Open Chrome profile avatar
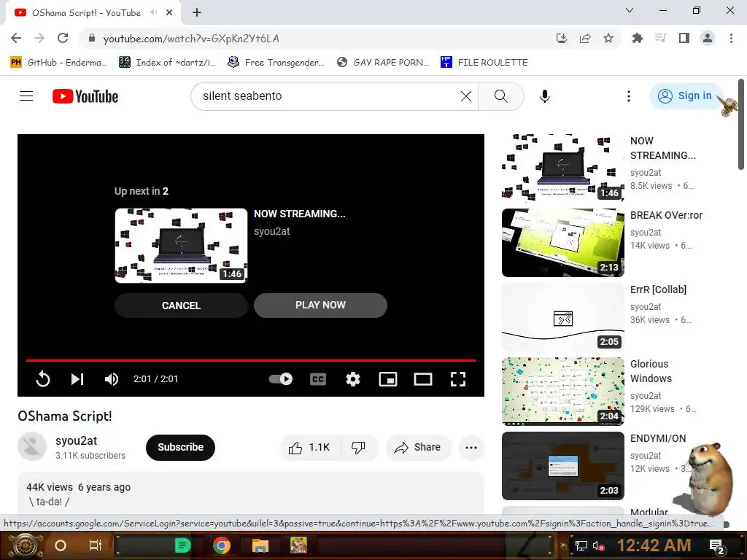Viewport: 747px width, 560px height. pos(708,38)
